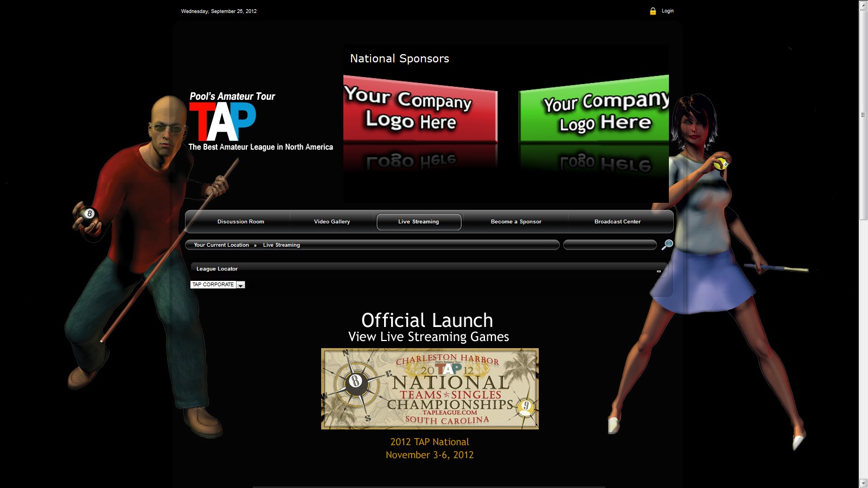Viewport: 868px width, 488px height.
Task: Open the Discussion Room menu item
Action: click(240, 222)
